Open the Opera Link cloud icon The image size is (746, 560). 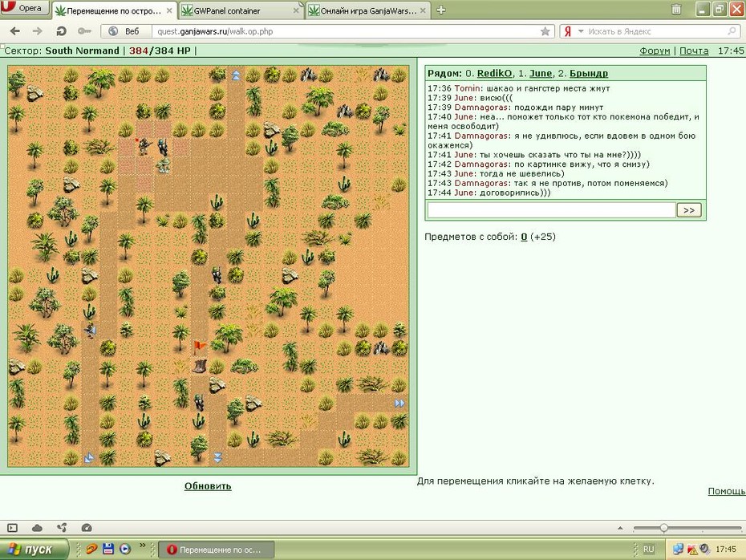pyautogui.click(x=37, y=528)
